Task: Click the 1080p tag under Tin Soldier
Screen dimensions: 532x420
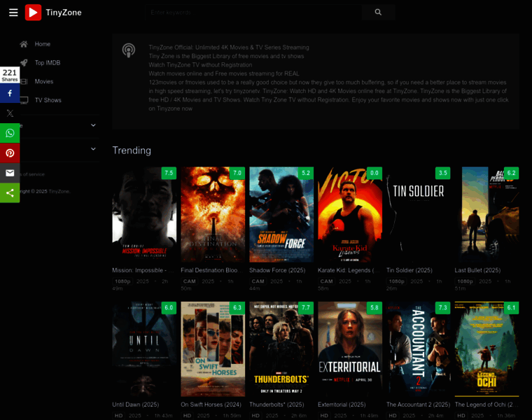Action: click(x=397, y=281)
